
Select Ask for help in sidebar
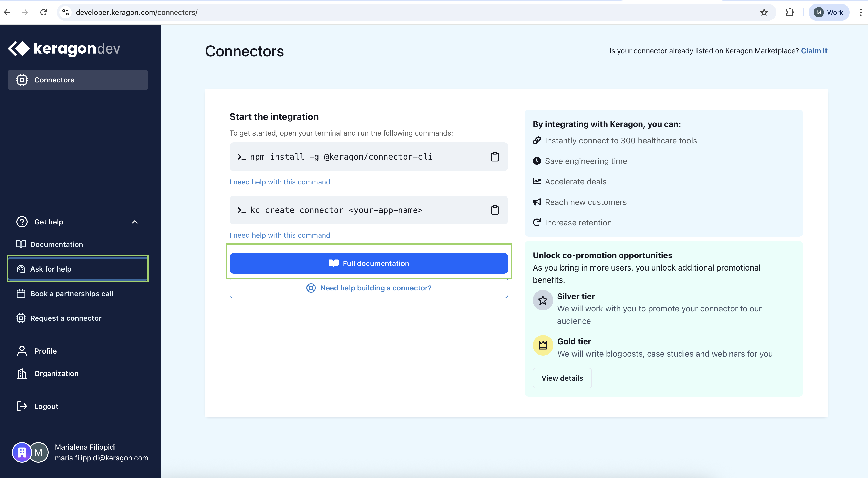coord(78,269)
